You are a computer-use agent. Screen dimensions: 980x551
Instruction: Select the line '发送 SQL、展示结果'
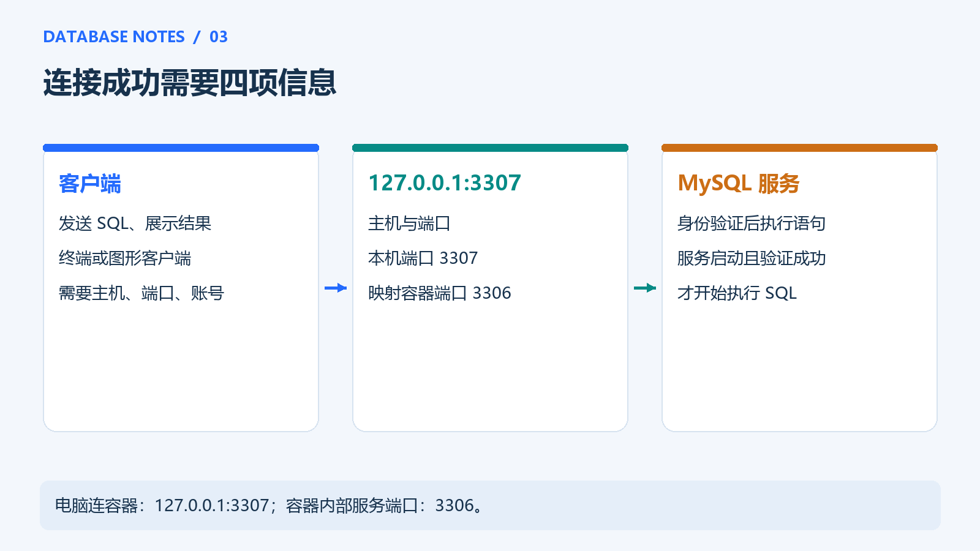[x=135, y=223]
